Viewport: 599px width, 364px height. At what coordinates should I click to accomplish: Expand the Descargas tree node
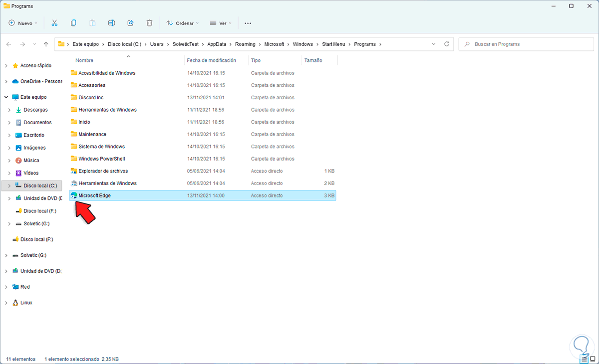coord(9,110)
